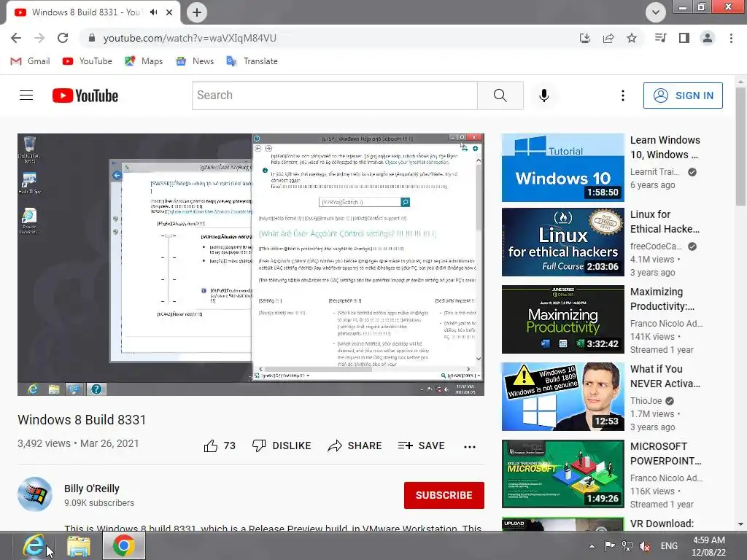This screenshot has height=560, width=747.
Task: Open Maximizing Productivity video thumbnail
Action: pos(562,319)
